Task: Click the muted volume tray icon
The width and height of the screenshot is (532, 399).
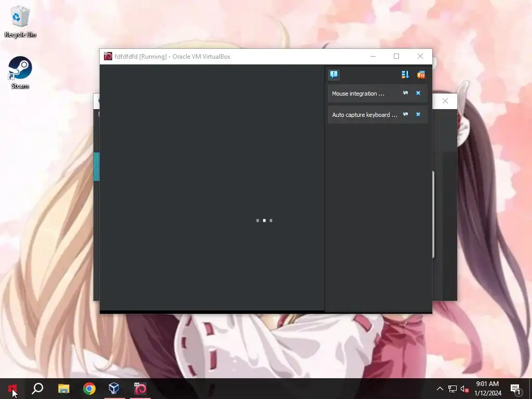Action: click(465, 389)
